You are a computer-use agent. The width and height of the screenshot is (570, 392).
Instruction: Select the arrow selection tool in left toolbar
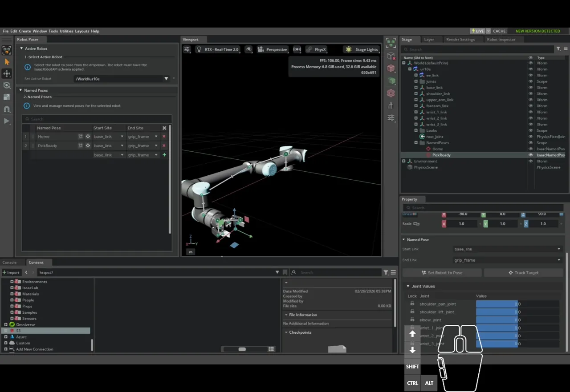click(7, 62)
